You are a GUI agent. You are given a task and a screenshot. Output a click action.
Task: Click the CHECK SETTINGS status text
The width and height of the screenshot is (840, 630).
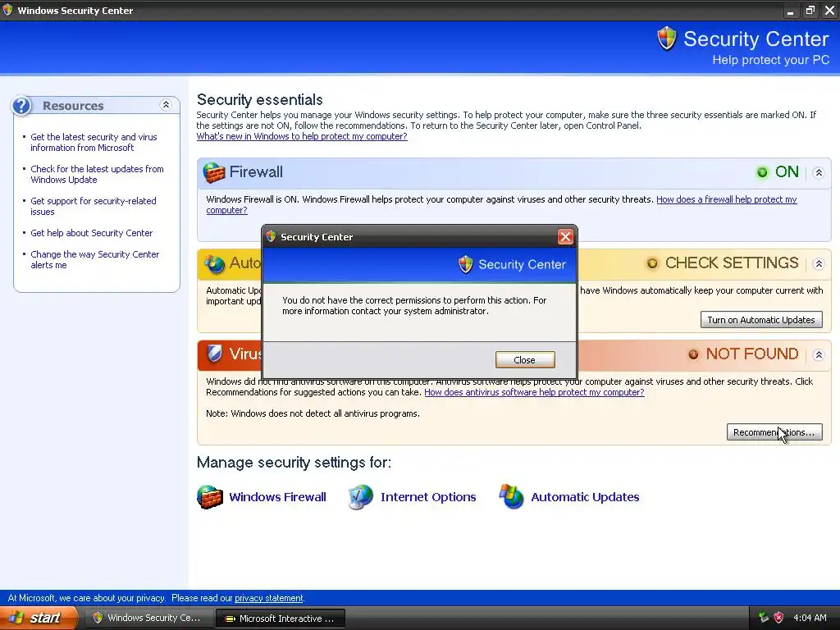click(x=731, y=263)
